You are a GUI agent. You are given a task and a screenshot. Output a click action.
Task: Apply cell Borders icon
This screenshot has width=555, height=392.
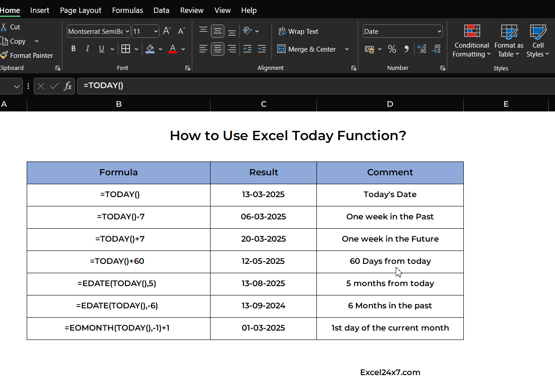[x=126, y=49]
